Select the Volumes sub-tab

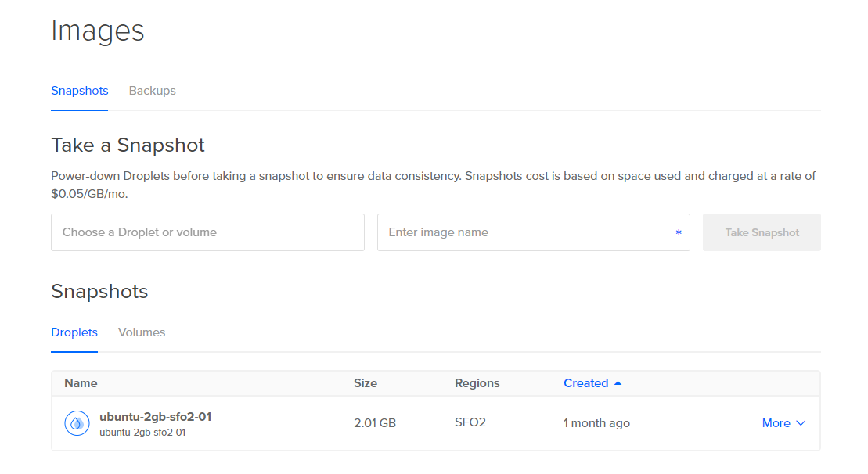(x=142, y=332)
